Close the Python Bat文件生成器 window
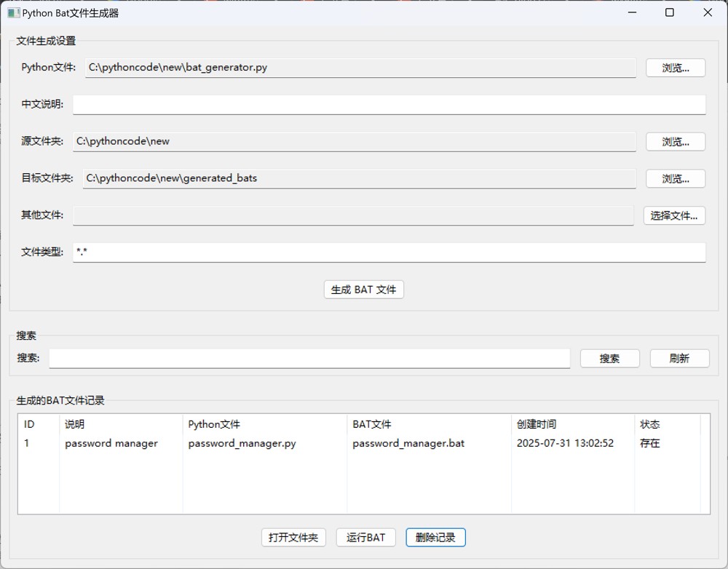This screenshot has width=728, height=569. (x=708, y=12)
